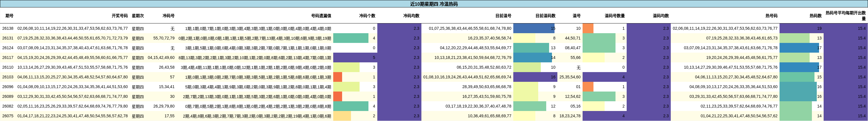
Task: Click period number 26075
Action: coord(8,116)
